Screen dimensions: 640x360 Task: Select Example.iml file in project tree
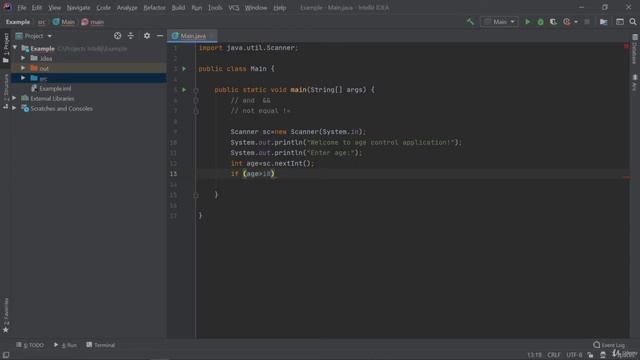point(51,88)
